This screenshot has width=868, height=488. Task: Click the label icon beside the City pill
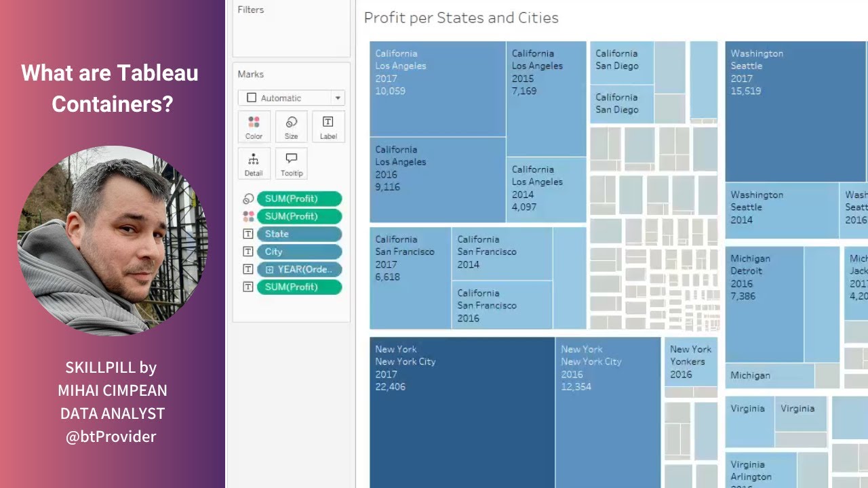coord(248,251)
